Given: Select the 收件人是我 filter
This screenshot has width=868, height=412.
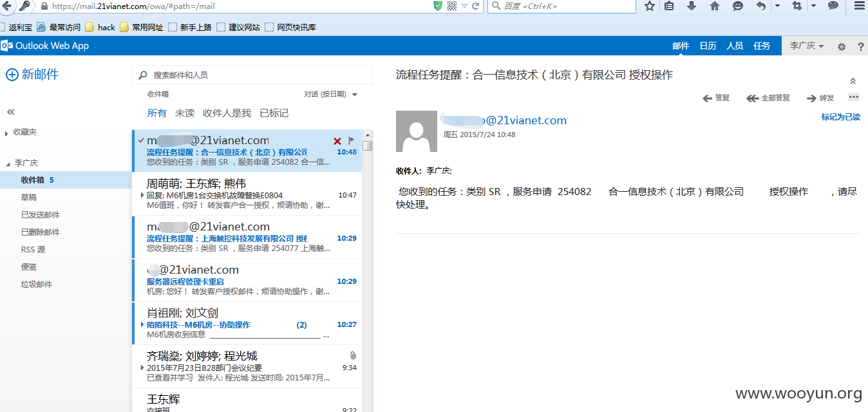Looking at the screenshot, I should tap(227, 113).
